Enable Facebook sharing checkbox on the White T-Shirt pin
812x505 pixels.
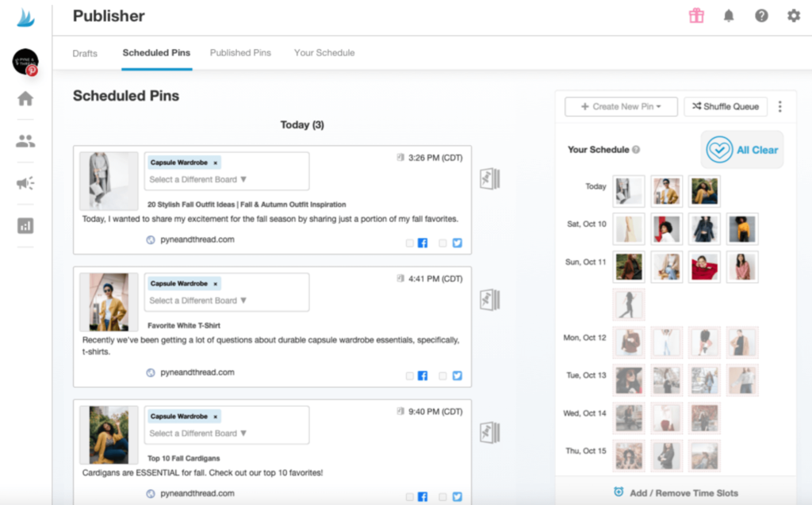pos(410,376)
